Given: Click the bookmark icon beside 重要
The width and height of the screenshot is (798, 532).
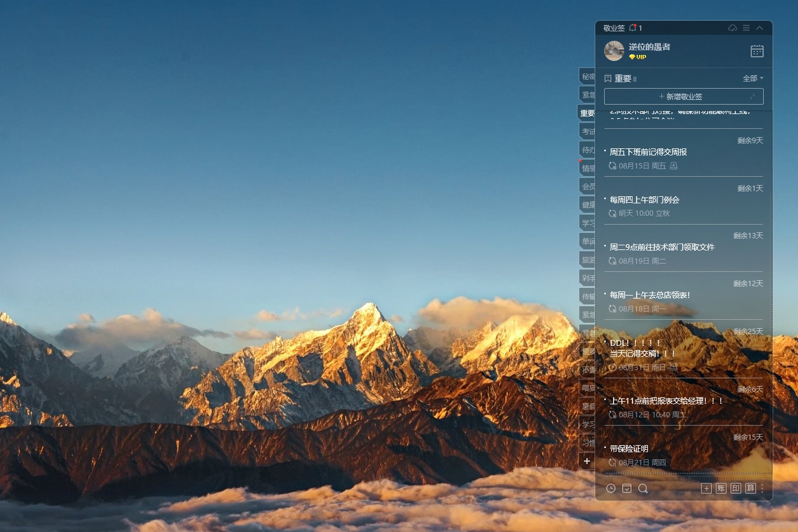Looking at the screenshot, I should pos(608,78).
